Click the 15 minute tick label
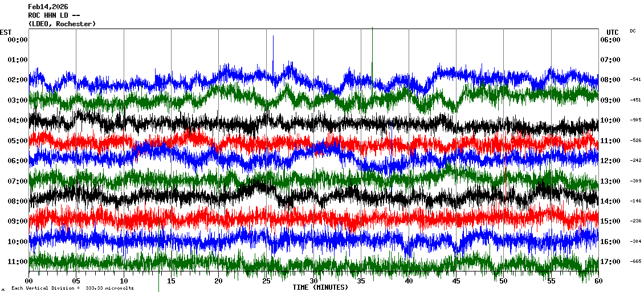 point(172,281)
